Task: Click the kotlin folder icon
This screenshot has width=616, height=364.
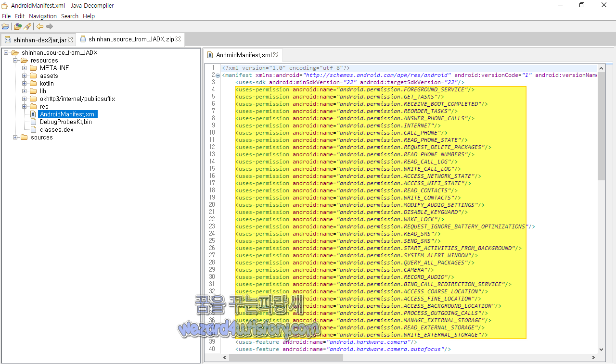Action: coord(33,84)
